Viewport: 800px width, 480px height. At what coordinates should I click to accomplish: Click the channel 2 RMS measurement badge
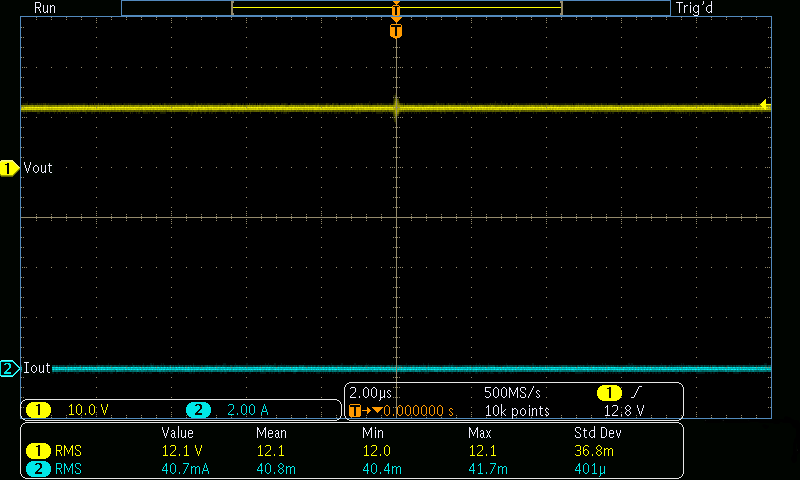pyautogui.click(x=39, y=467)
